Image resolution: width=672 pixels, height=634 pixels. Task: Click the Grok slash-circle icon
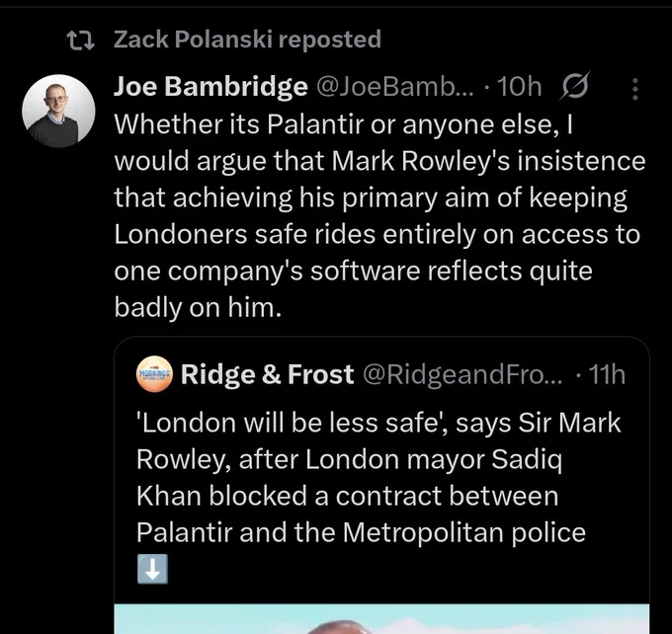point(575,86)
